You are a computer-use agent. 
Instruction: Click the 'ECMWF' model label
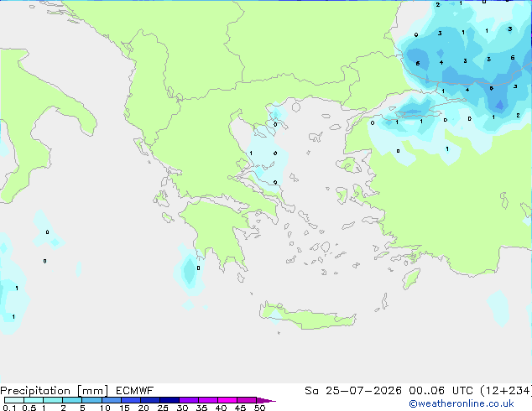tap(135, 391)
